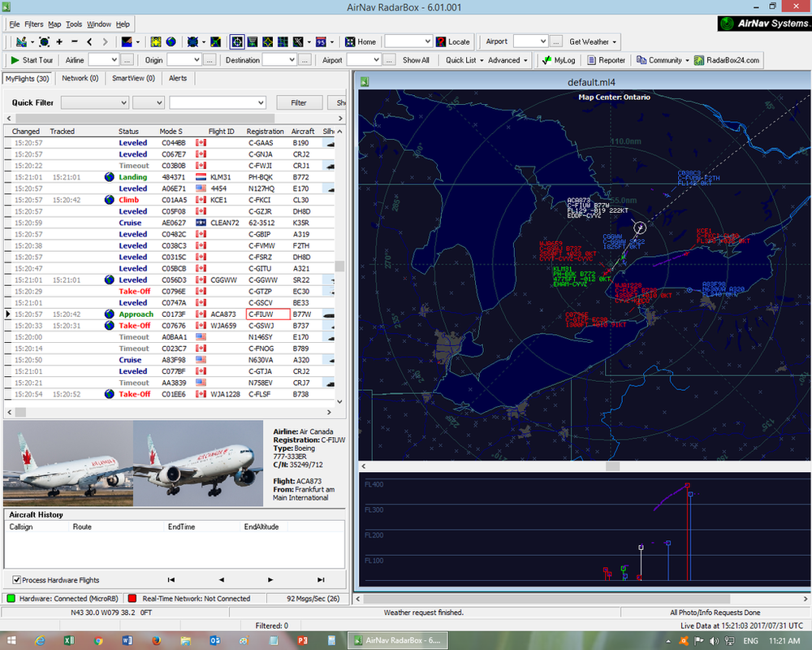Open the Locate toolbar combo box

pyautogui.click(x=408, y=41)
